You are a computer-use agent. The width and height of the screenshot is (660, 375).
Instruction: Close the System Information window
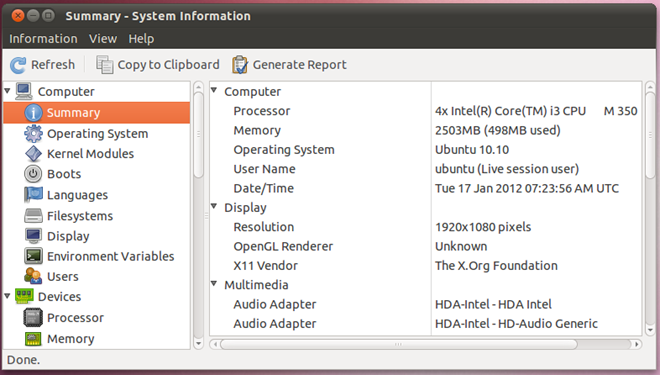(x=18, y=16)
